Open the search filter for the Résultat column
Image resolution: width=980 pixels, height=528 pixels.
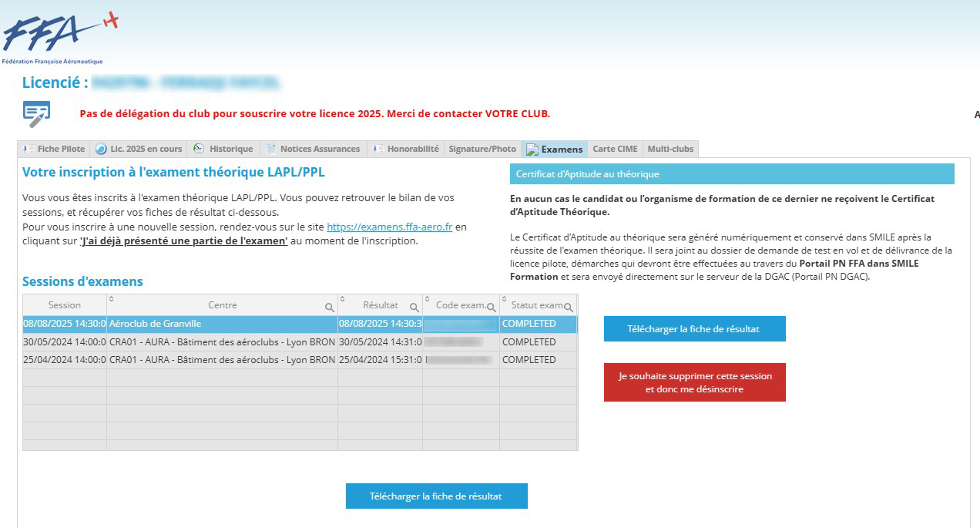point(414,308)
